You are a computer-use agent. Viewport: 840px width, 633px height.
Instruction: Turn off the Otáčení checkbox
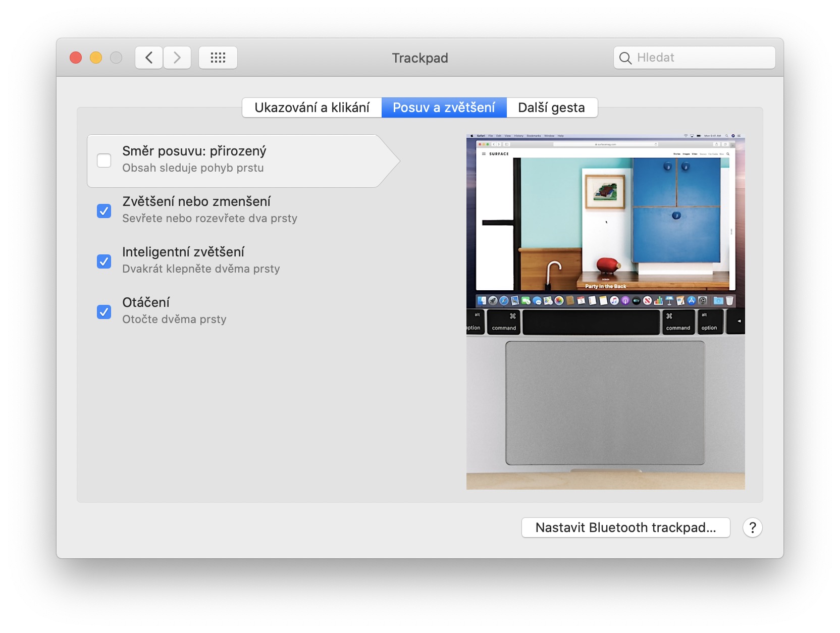click(104, 312)
